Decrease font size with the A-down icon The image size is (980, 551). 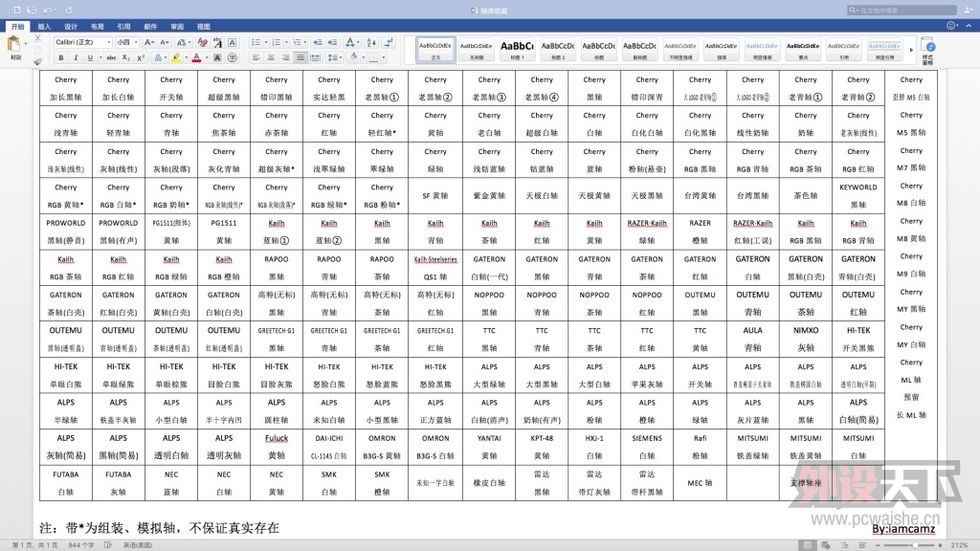pyautogui.click(x=165, y=42)
